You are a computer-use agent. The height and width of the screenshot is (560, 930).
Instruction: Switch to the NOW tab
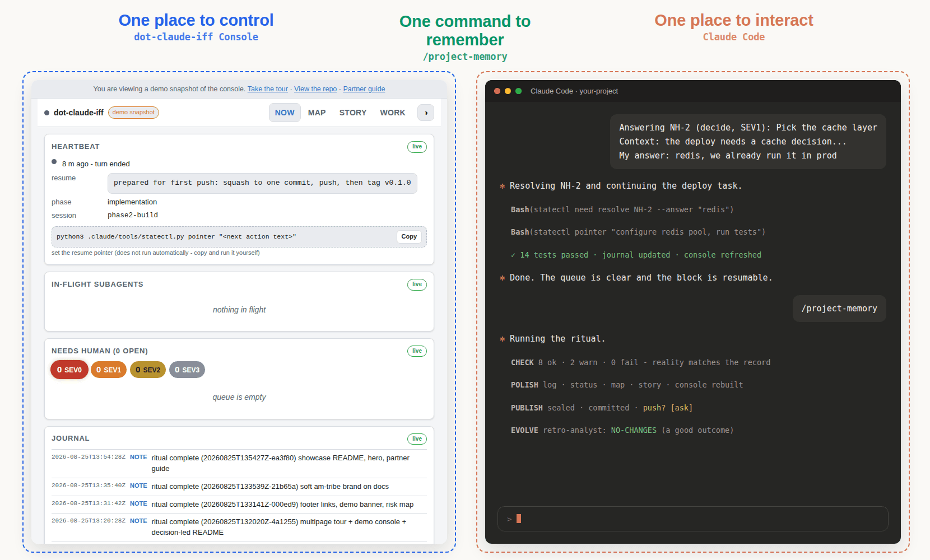coord(285,113)
